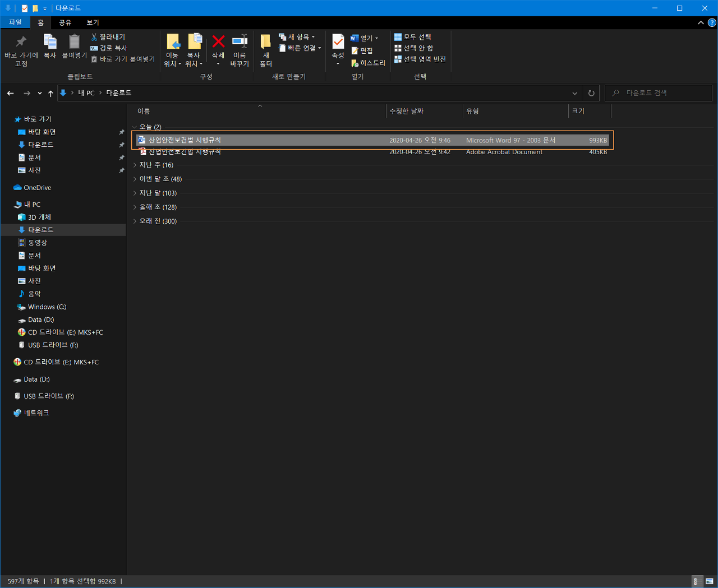Open the Copy to (복사 위치) button
Viewport: 718px width, 588px height.
point(194,50)
